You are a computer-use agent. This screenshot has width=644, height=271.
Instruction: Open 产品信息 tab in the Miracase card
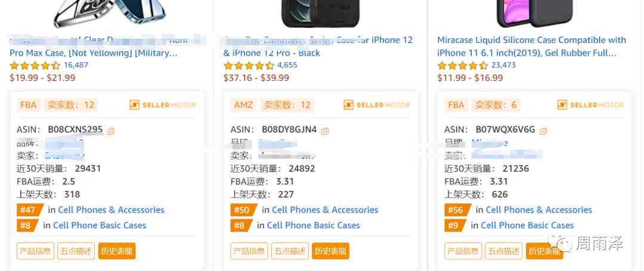coord(463,251)
